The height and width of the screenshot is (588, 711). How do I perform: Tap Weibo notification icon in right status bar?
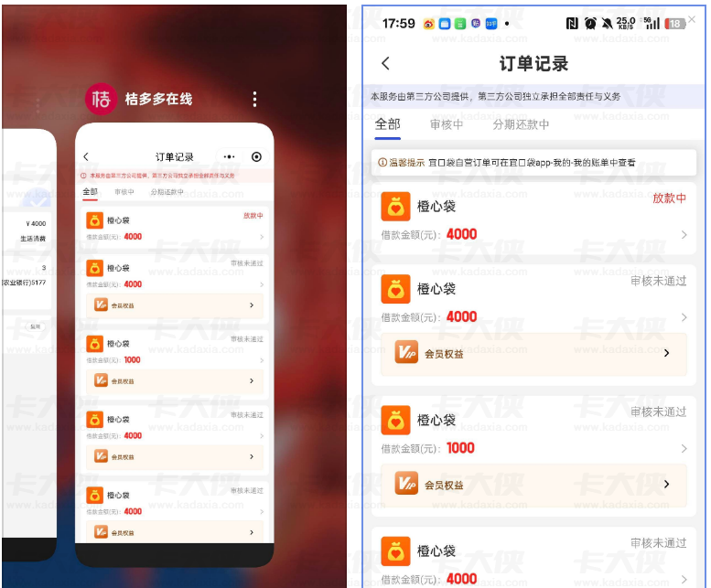click(x=429, y=24)
